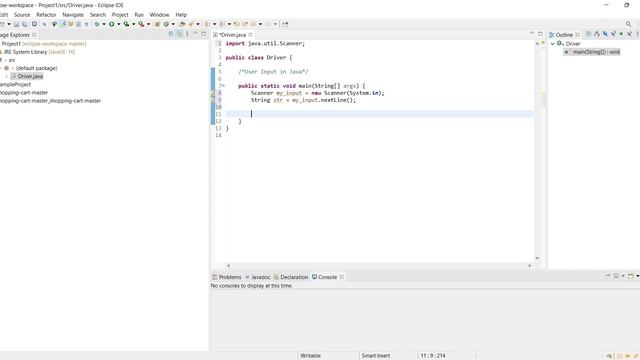Image resolution: width=640 pixels, height=360 pixels.
Task: Maximize the editor area
Action: pos(540,34)
